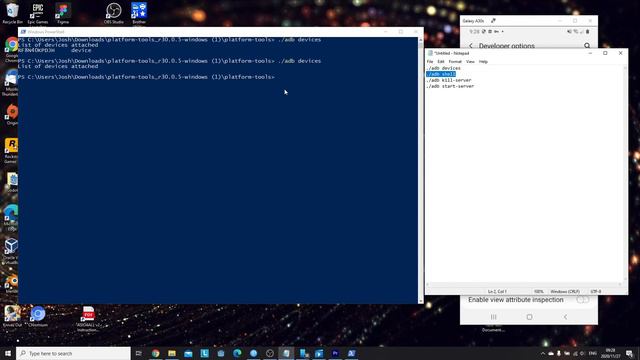Toggle Enable view attribute inspection switch
Viewport: 640px width, 360px height.
[583, 300]
